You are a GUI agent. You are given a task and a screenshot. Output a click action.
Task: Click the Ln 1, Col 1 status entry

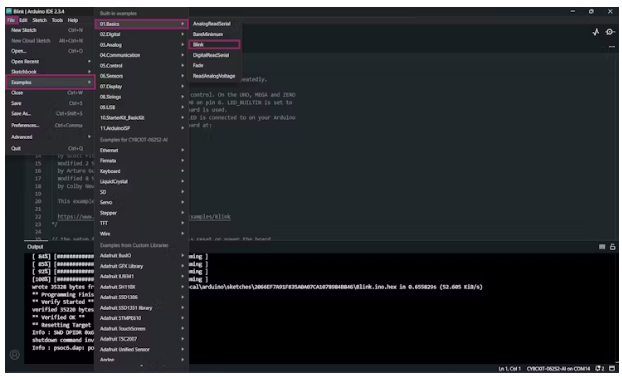pos(510,369)
